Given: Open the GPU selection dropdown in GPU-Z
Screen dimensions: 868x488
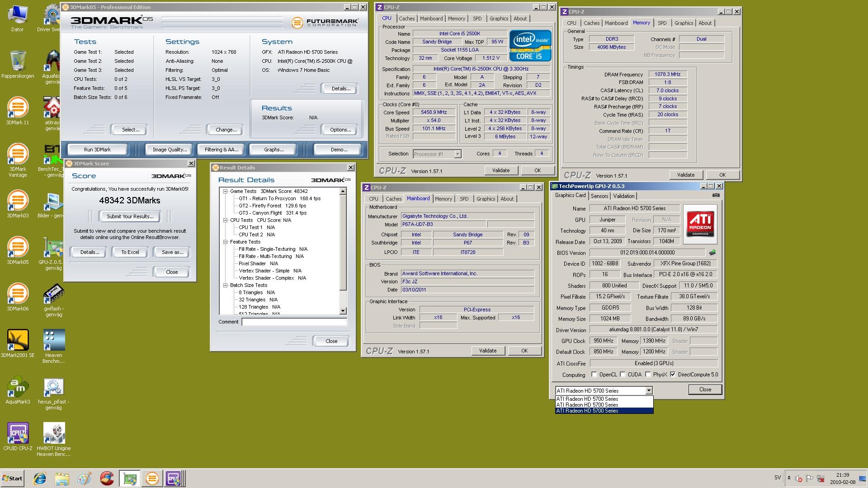Looking at the screenshot, I should pos(649,391).
